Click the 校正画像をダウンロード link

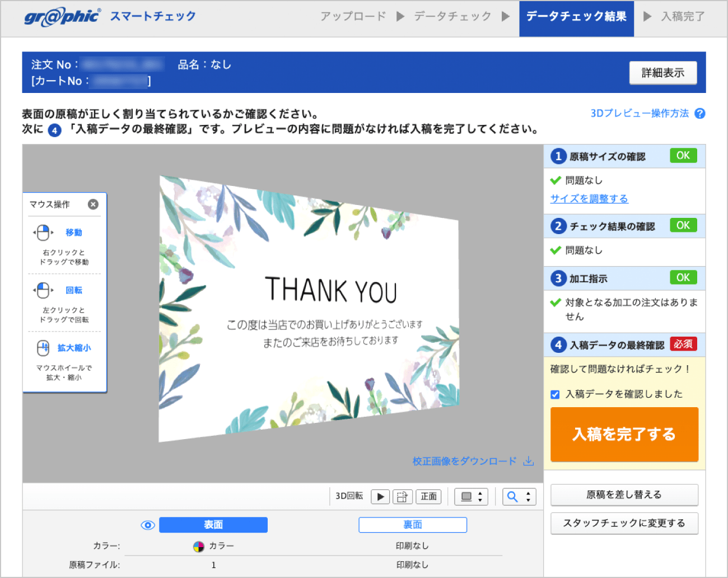tap(465, 461)
